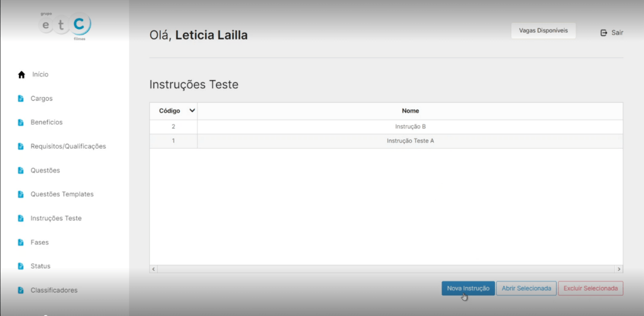Click the Questões document icon
The height and width of the screenshot is (316, 644).
pos(21,170)
